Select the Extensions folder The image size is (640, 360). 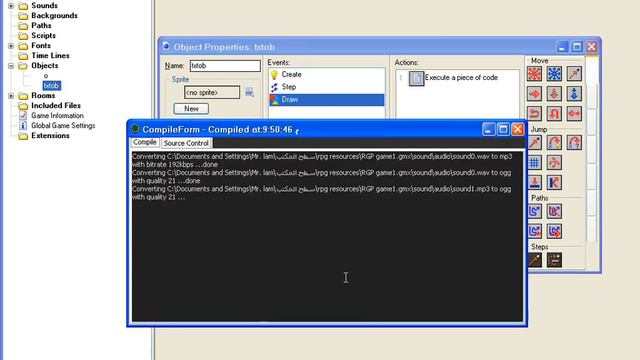[x=50, y=136]
